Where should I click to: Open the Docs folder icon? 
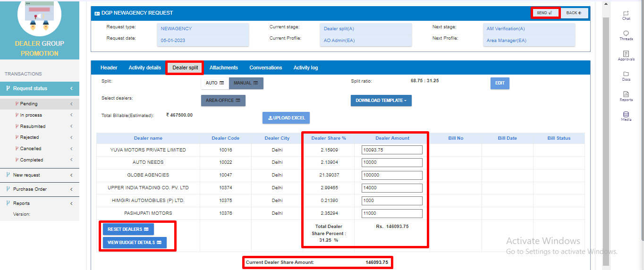626,76
